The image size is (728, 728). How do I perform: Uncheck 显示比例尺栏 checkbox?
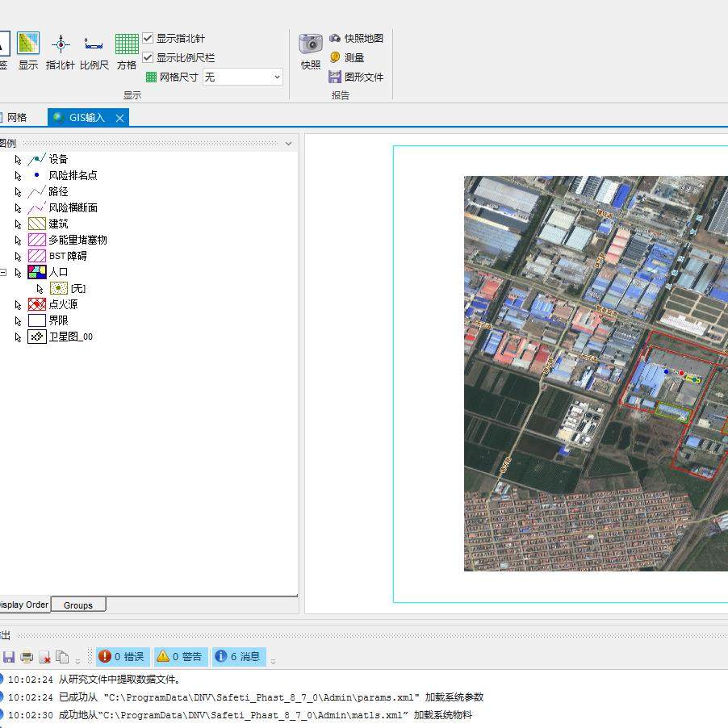pyautogui.click(x=148, y=57)
